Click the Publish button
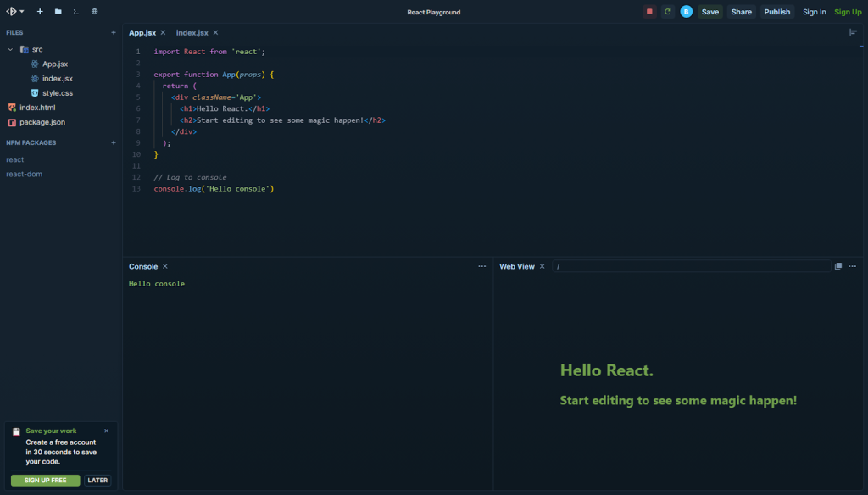This screenshot has height=495, width=868. pyautogui.click(x=777, y=11)
